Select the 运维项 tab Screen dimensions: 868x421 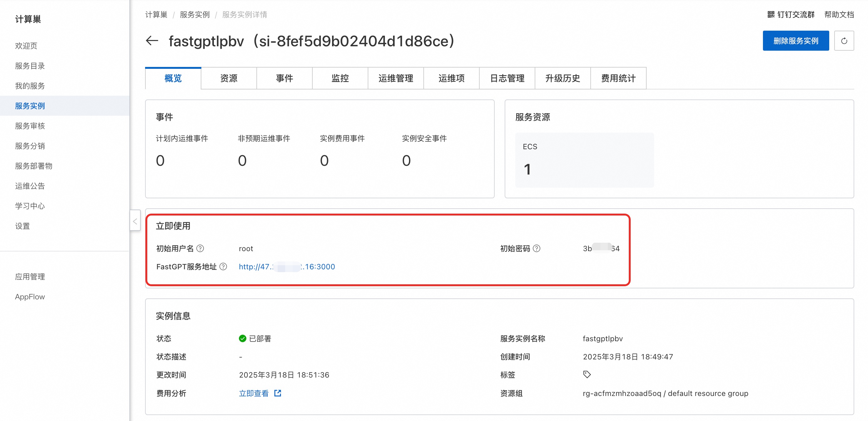click(x=452, y=78)
